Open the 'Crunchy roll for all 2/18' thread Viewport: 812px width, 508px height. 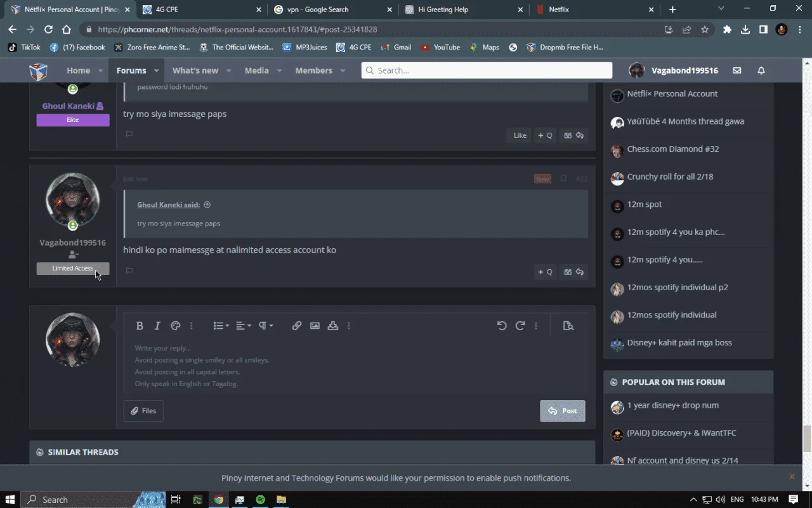coord(670,177)
